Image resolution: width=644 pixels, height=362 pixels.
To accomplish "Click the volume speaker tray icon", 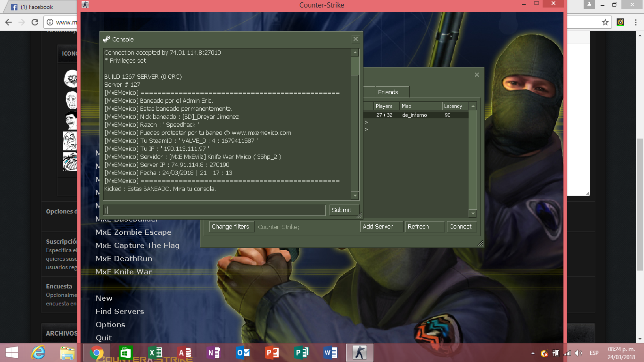I will click(578, 353).
